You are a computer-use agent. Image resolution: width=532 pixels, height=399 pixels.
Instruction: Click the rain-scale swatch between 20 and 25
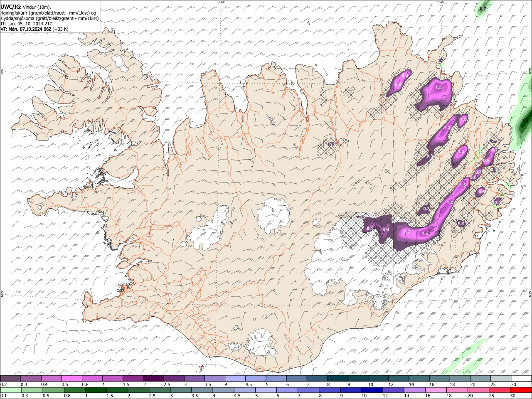pos(478,390)
